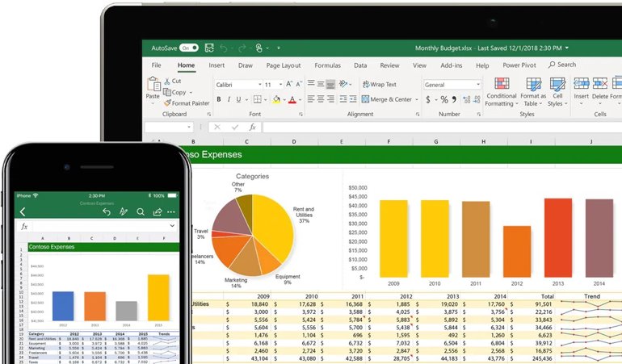Click the Wrap Text button
The image size is (622, 364).
tap(379, 85)
